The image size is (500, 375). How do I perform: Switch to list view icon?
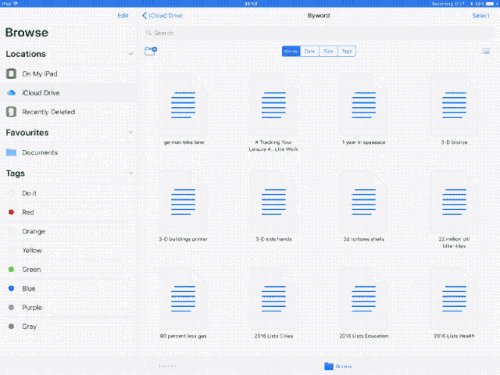(486, 51)
